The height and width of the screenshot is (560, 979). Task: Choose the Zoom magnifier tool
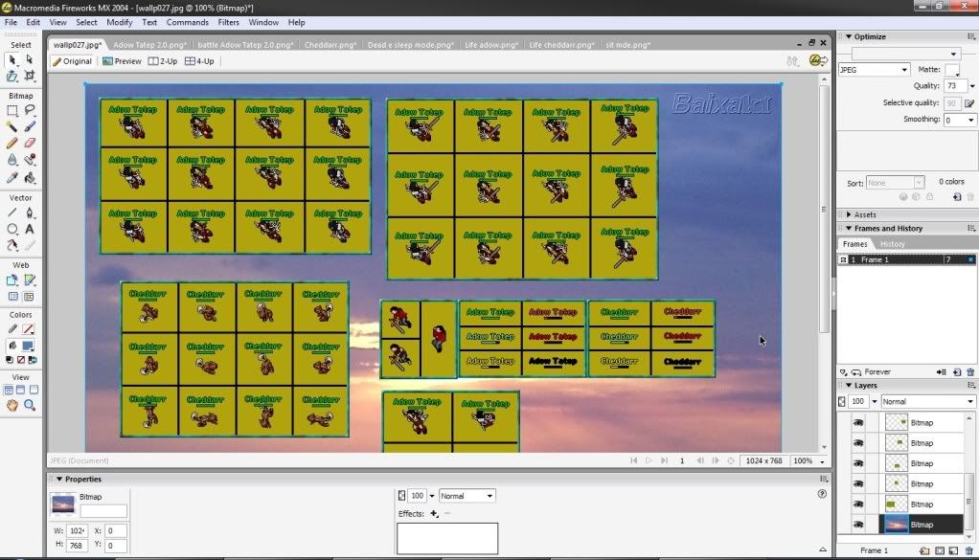pos(30,406)
